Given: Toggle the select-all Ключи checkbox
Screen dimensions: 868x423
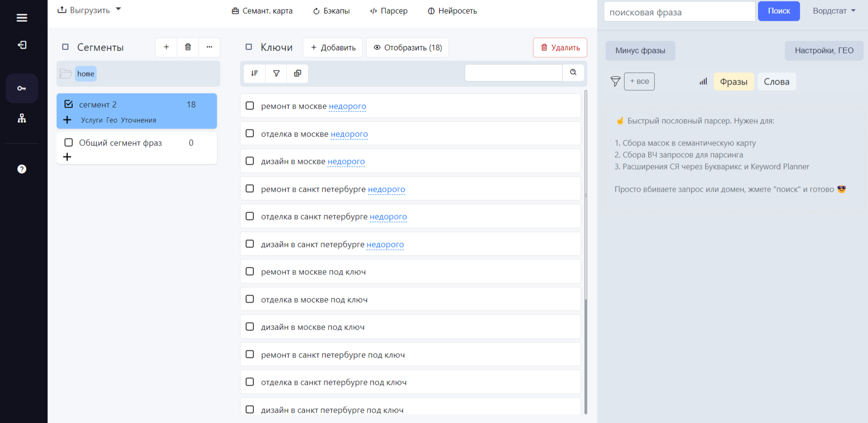Looking at the screenshot, I should pos(249,47).
